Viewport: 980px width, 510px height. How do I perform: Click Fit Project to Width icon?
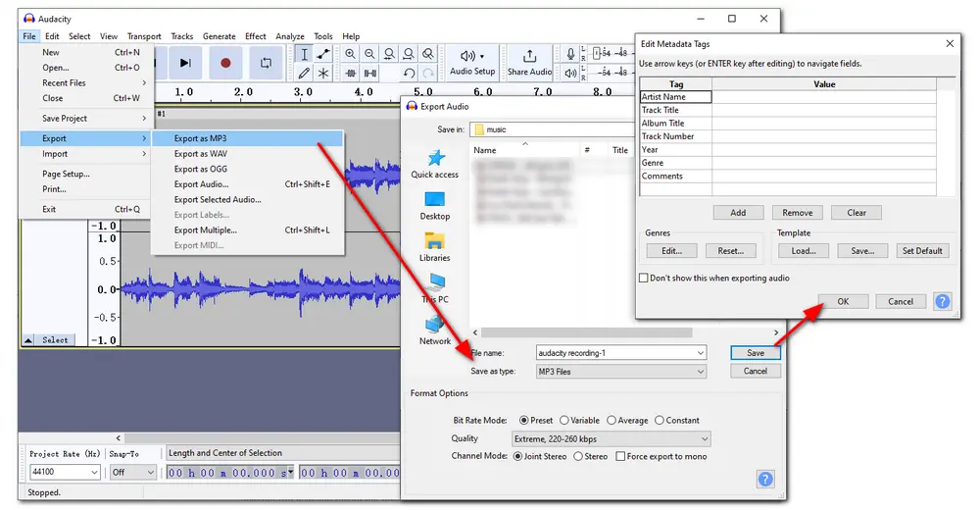(x=409, y=54)
